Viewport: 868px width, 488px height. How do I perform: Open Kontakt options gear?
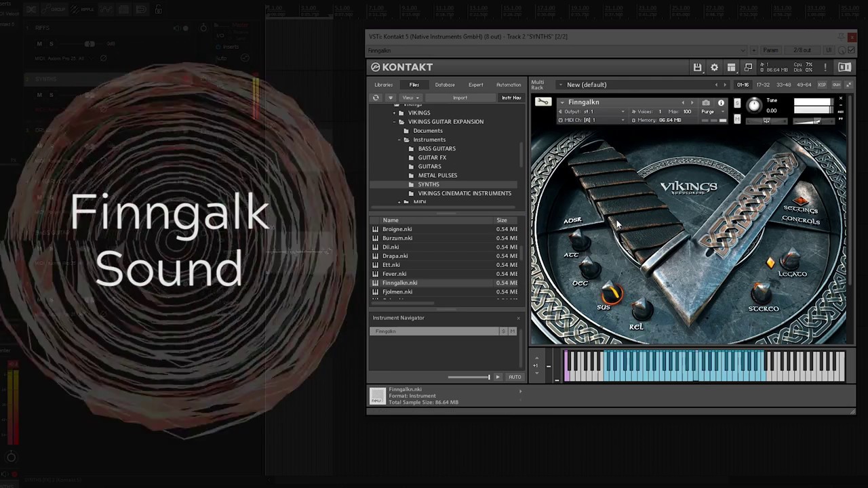714,67
